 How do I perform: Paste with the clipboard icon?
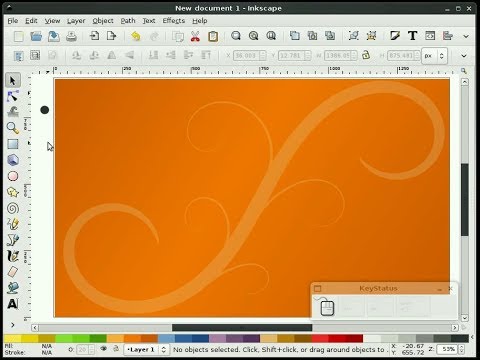213,36
